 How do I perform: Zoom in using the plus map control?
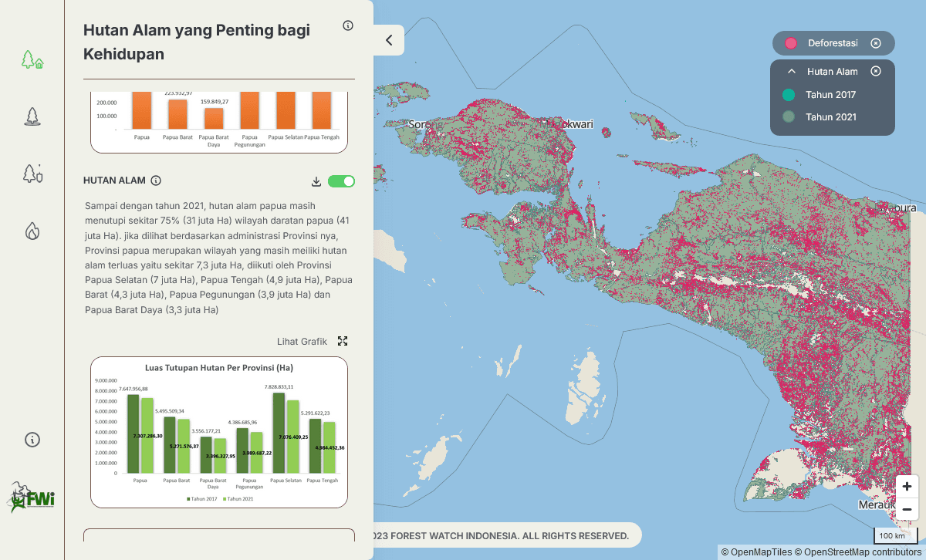pyautogui.click(x=907, y=486)
